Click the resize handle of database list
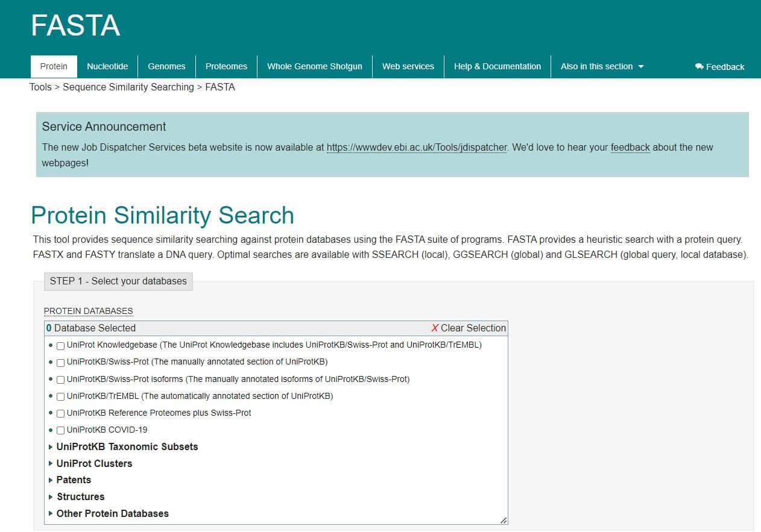Image resolution: width=761 pixels, height=532 pixels. (503, 519)
